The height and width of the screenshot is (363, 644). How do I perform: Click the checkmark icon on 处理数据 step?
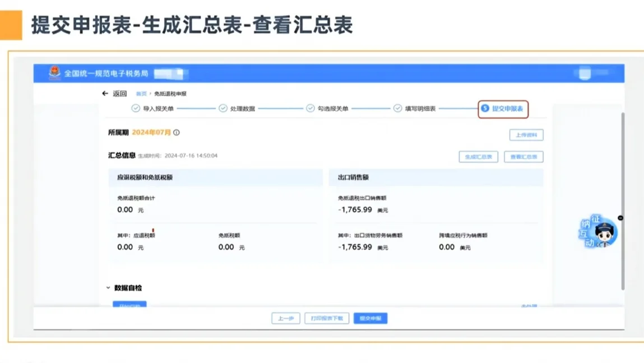[x=222, y=106]
